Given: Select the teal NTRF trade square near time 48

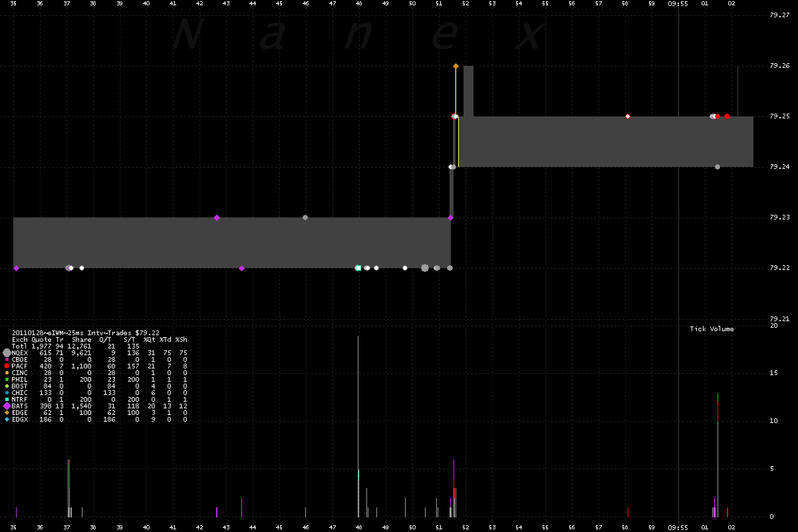Looking at the screenshot, I should click(358, 268).
